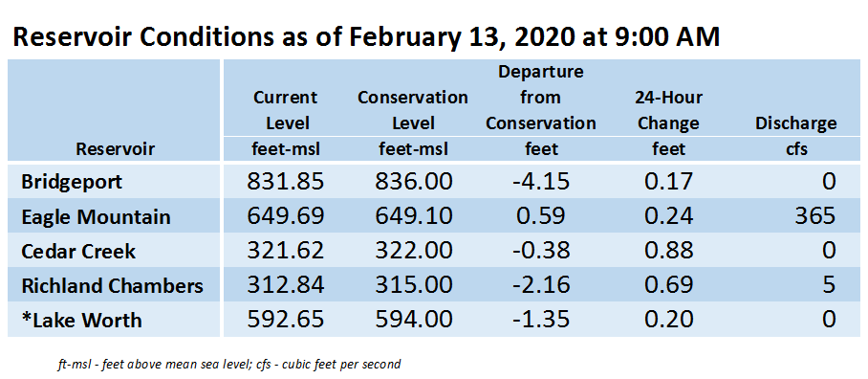Viewport: 868px width, 379px height.
Task: Select the Bridgeport reservoir row label
Action: [x=72, y=182]
